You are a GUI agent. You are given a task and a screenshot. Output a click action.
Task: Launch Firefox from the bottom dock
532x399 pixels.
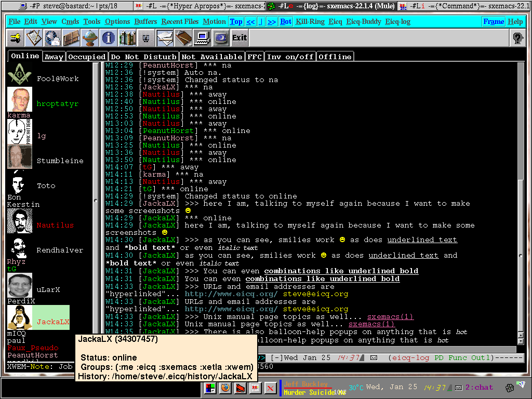point(225,388)
